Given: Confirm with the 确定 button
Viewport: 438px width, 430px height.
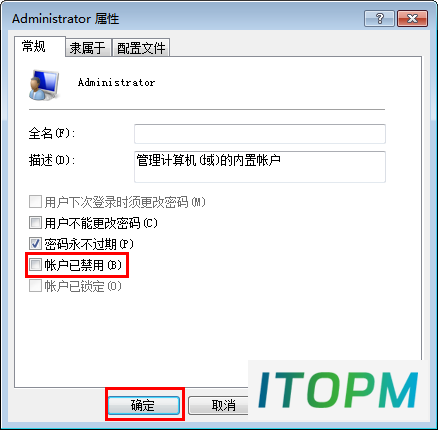Looking at the screenshot, I should (x=144, y=405).
